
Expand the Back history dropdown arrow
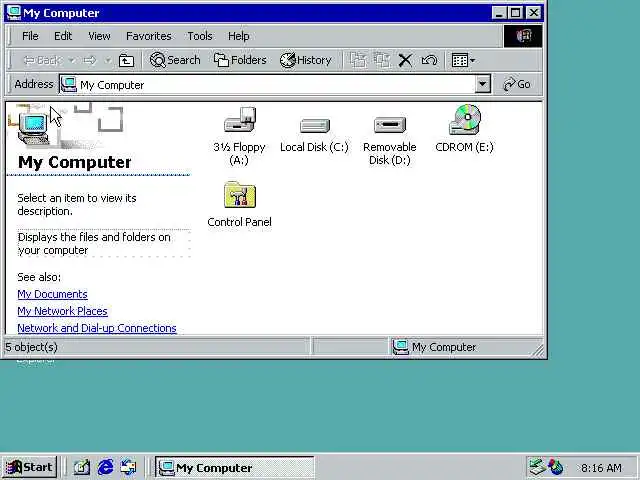[72, 60]
